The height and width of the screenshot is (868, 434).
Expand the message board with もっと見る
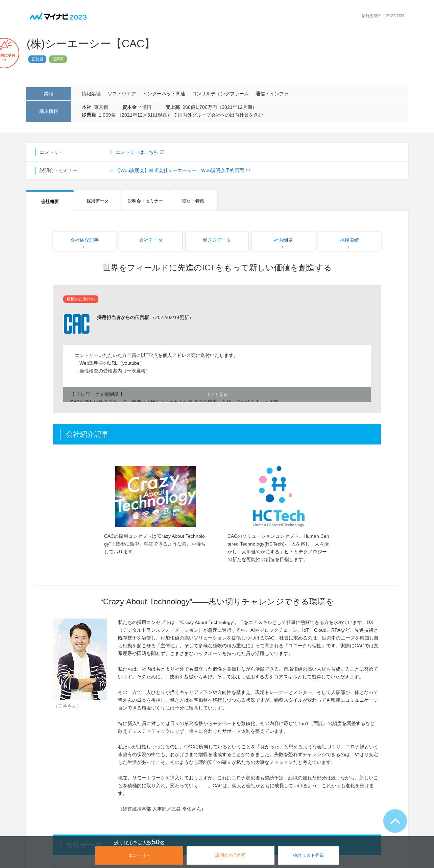coord(217,394)
